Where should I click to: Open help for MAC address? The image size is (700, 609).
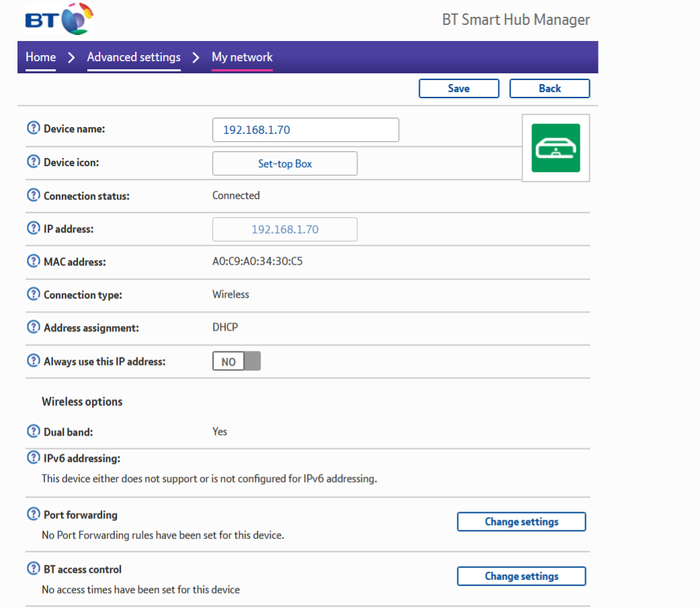point(34,261)
